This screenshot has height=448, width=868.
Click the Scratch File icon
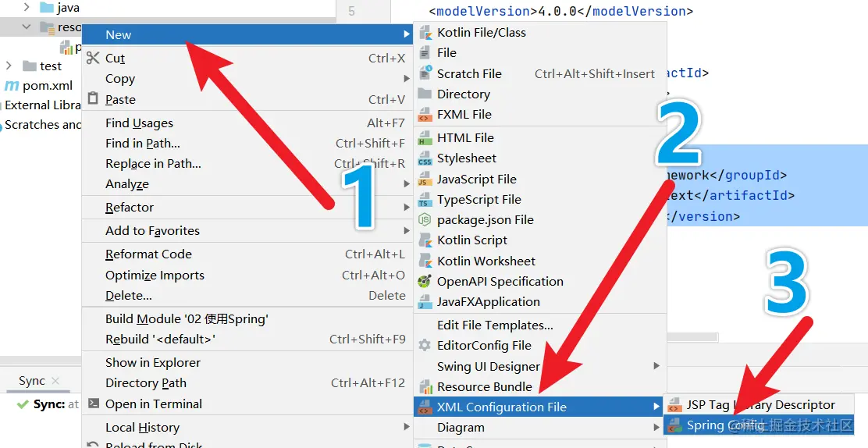[425, 73]
